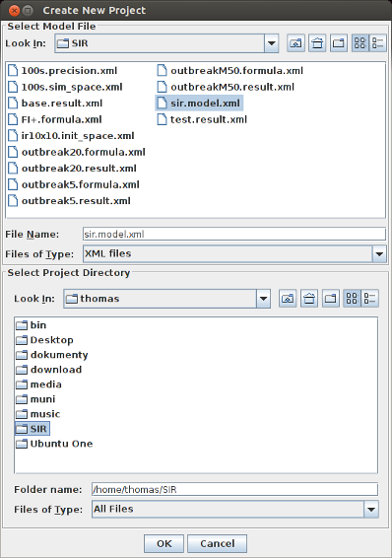Select the media folder
The width and height of the screenshot is (392, 558).
[38, 384]
